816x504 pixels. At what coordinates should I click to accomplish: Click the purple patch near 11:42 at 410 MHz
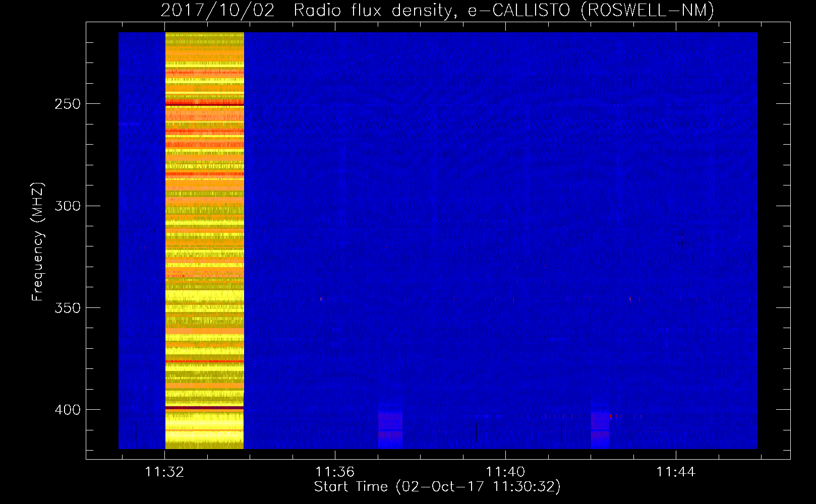pos(600,426)
